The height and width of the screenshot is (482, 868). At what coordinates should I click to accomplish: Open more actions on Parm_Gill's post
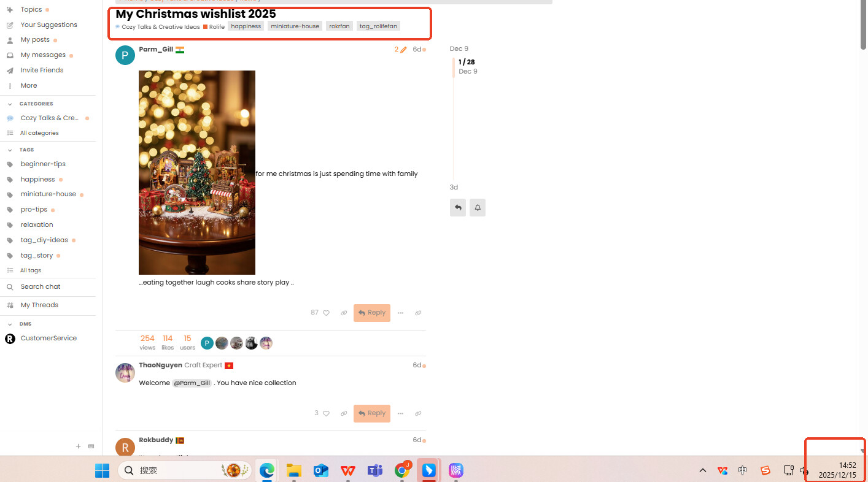[x=400, y=313]
